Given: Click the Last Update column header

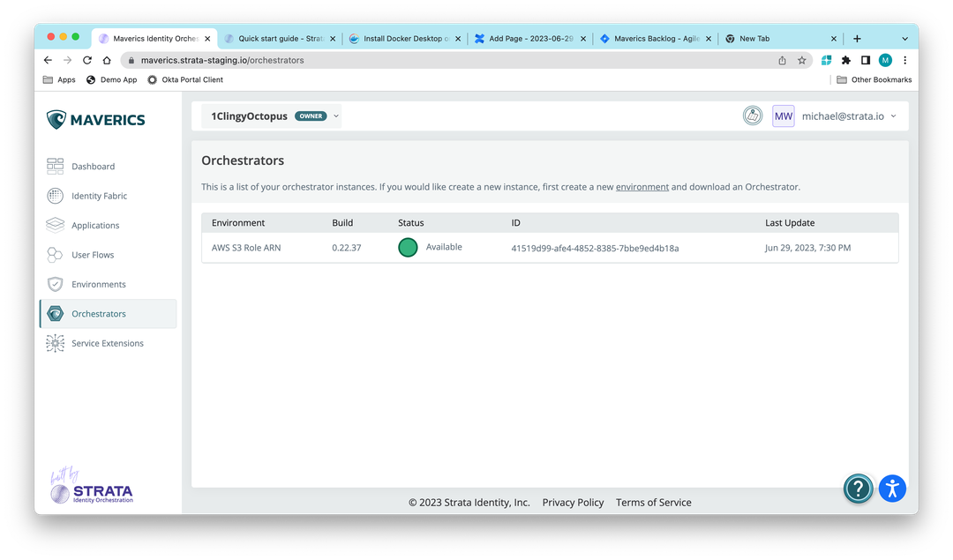Looking at the screenshot, I should tap(790, 223).
